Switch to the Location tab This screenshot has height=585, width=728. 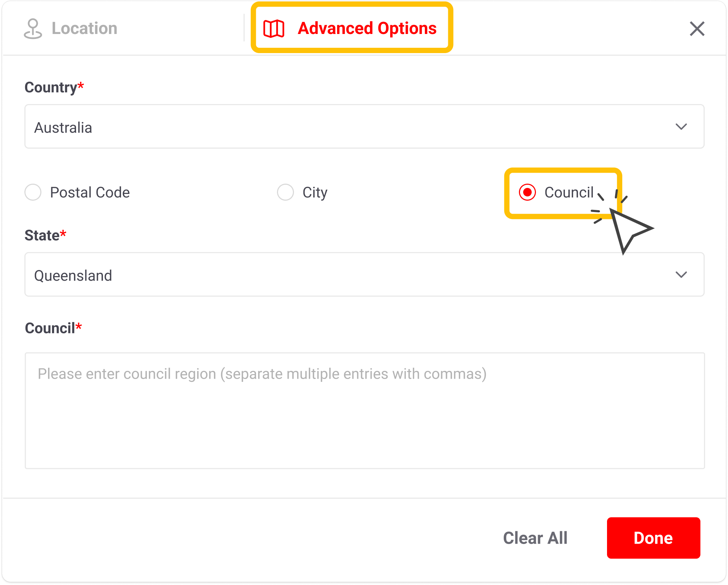84,29
